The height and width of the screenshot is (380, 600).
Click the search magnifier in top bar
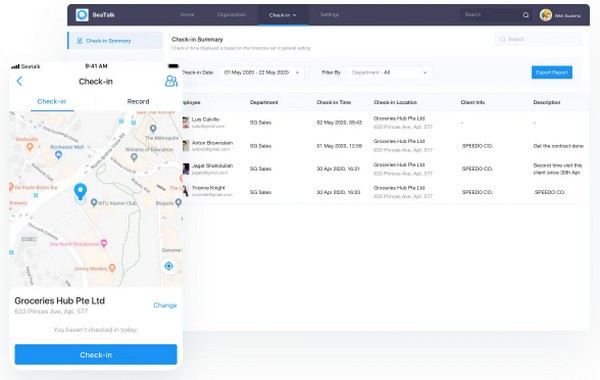526,15
